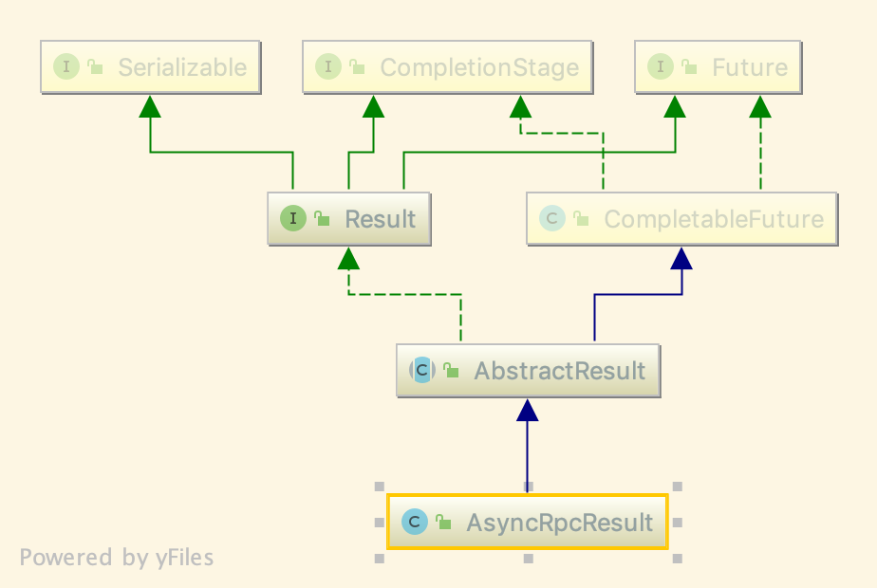Click the class icon on CompletableFuture node
The width and height of the screenshot is (877, 588).
click(x=552, y=219)
